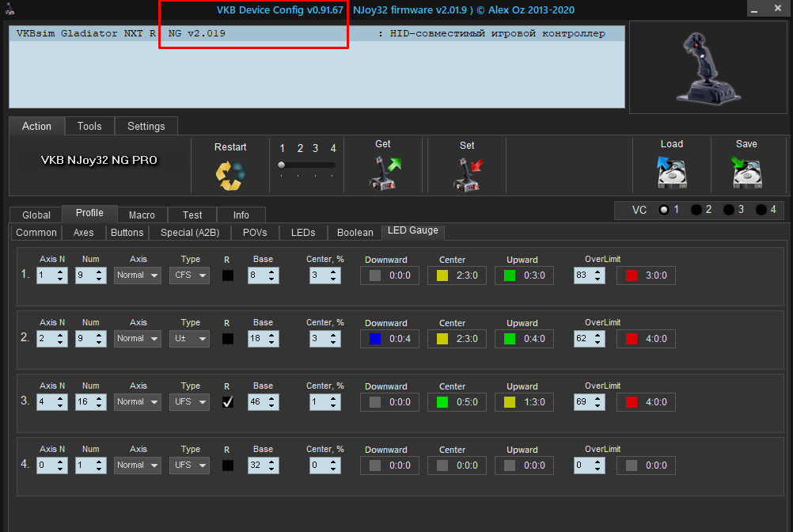Click the Load disk icon

(x=671, y=173)
